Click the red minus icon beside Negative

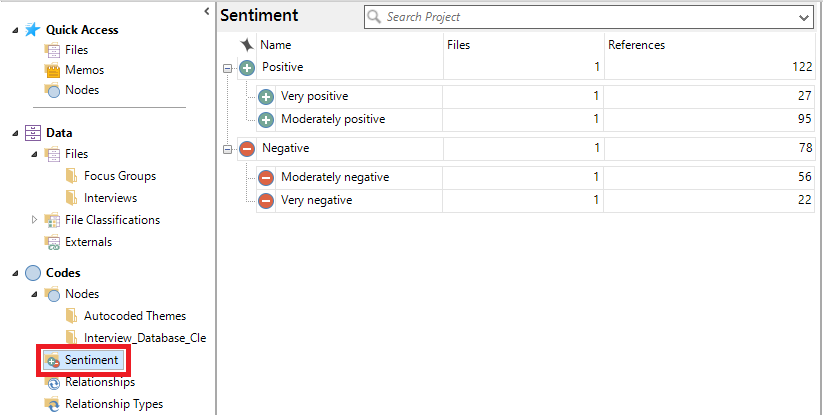point(247,149)
